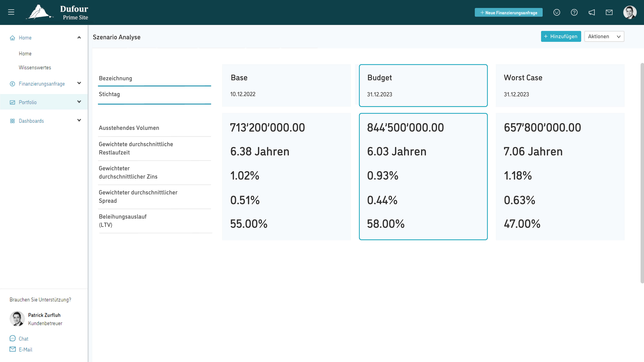Open the mail envelope icon in header

[609, 12]
